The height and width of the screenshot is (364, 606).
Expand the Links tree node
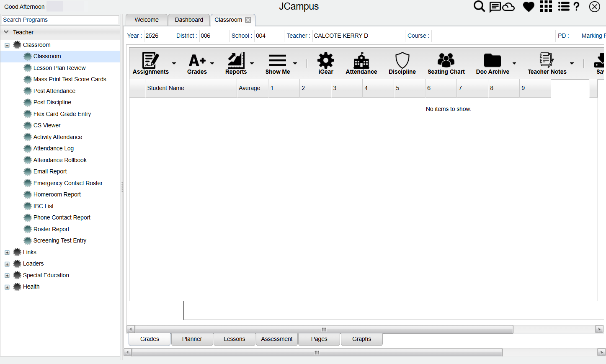tap(7, 253)
